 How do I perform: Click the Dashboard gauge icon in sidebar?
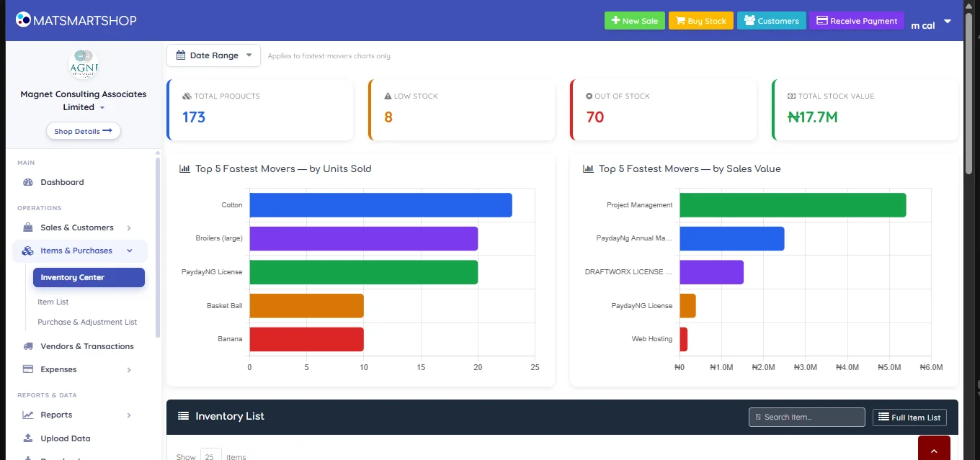pos(28,182)
